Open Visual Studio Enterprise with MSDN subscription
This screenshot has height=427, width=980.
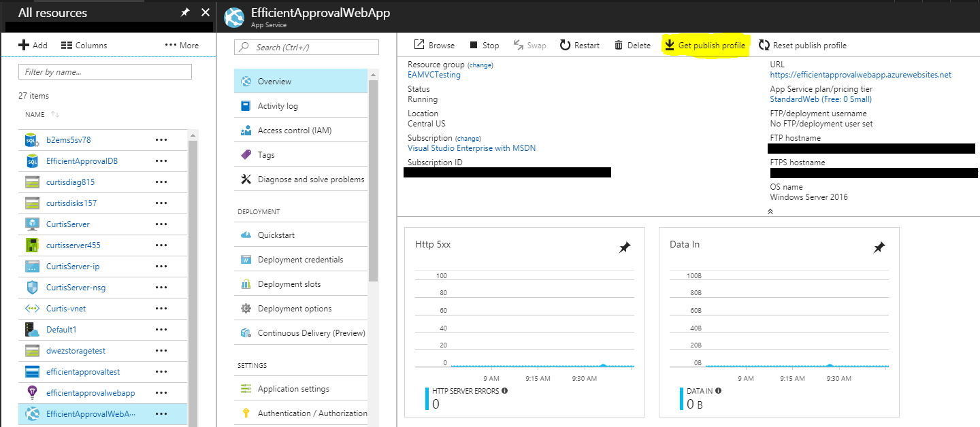tap(472, 148)
